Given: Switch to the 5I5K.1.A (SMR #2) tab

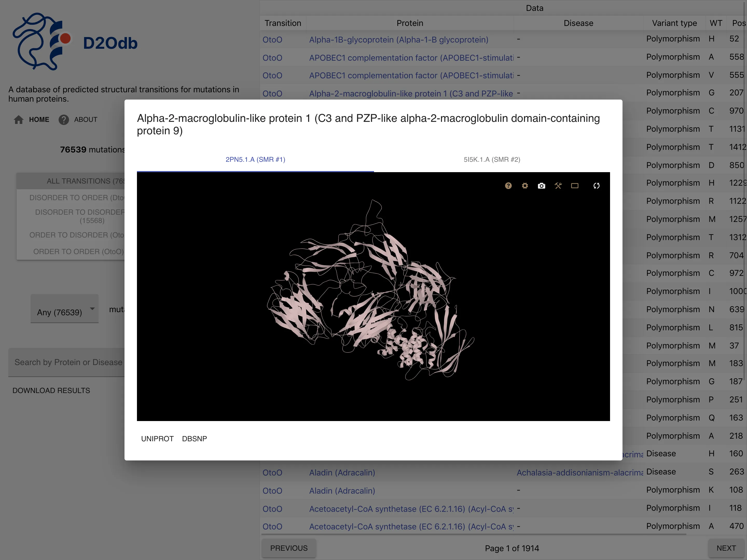Looking at the screenshot, I should pyautogui.click(x=492, y=159).
